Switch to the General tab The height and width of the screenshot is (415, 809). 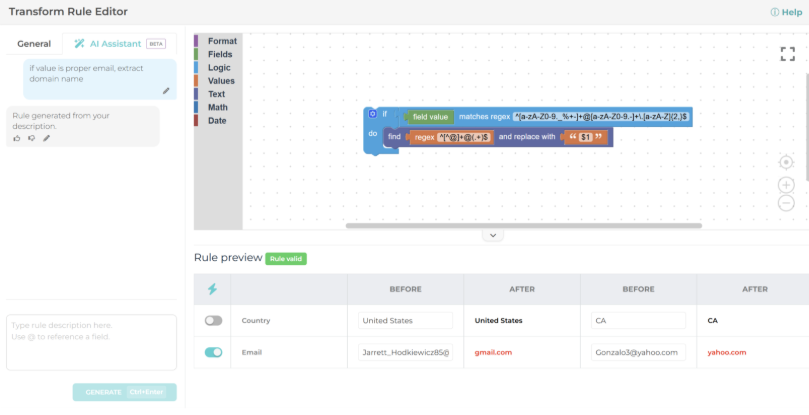[34, 44]
